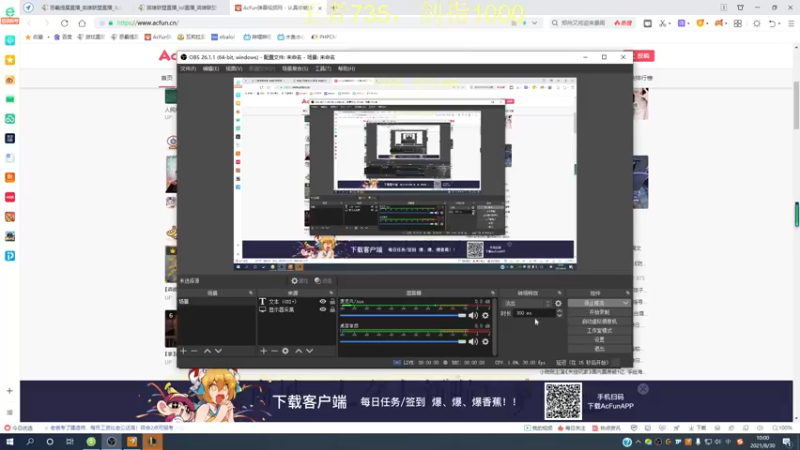Add a new scene with the plus icon
This screenshot has height=450, width=800.
click(x=183, y=351)
